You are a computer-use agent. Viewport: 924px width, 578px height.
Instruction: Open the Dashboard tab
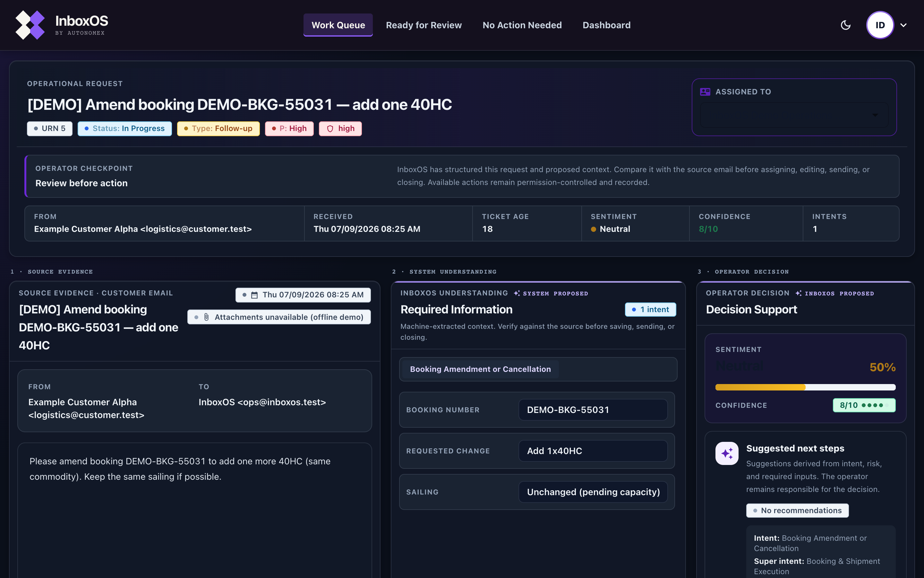coord(606,25)
